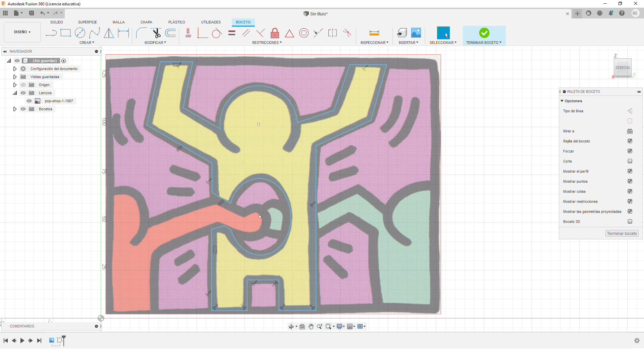Expand the Bocetos folder
This screenshot has height=362, width=644.
pos(15,109)
